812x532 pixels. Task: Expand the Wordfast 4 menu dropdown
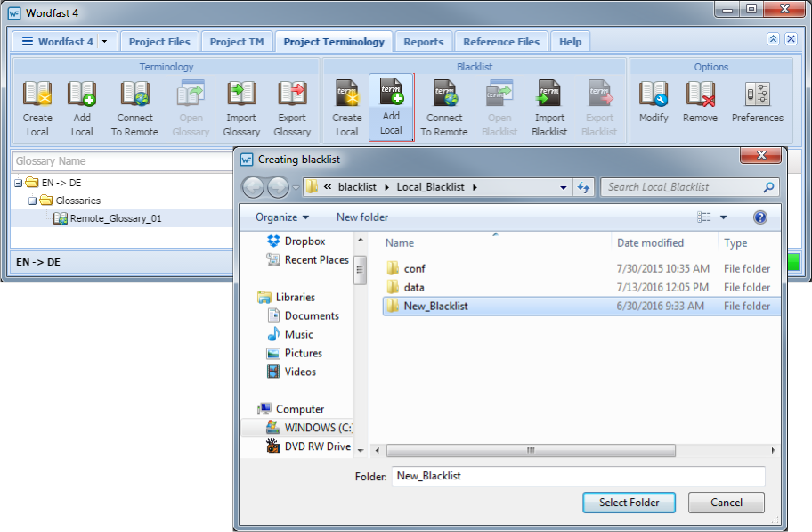point(106,42)
